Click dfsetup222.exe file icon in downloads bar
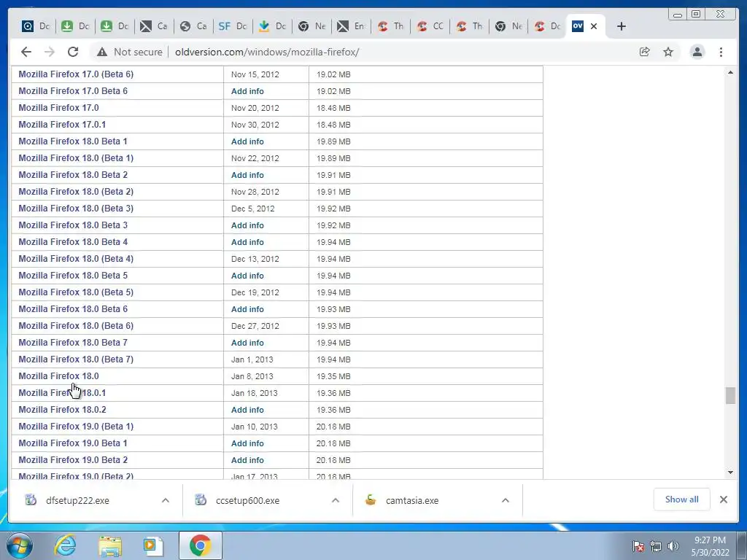 point(31,500)
